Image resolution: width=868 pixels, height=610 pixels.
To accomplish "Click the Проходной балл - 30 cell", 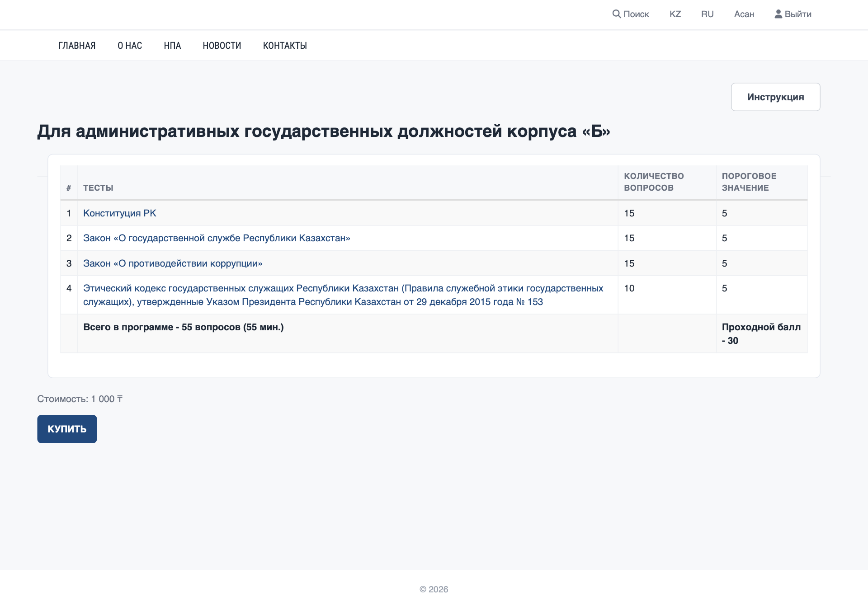I will click(761, 334).
